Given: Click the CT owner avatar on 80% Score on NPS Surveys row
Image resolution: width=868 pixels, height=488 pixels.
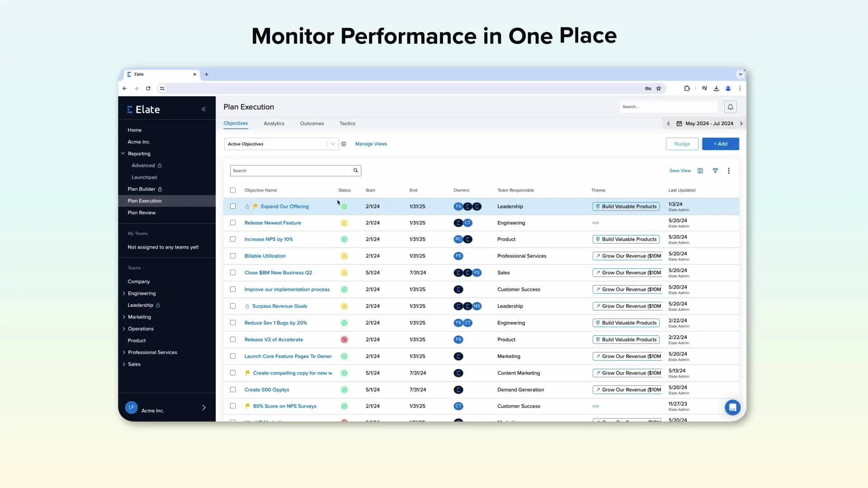Looking at the screenshot, I should click(x=458, y=406).
